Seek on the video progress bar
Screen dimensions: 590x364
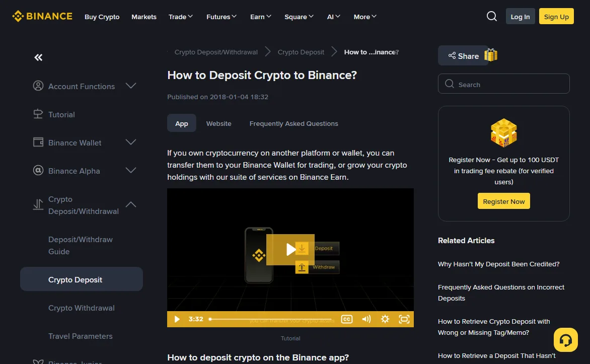pos(271,319)
